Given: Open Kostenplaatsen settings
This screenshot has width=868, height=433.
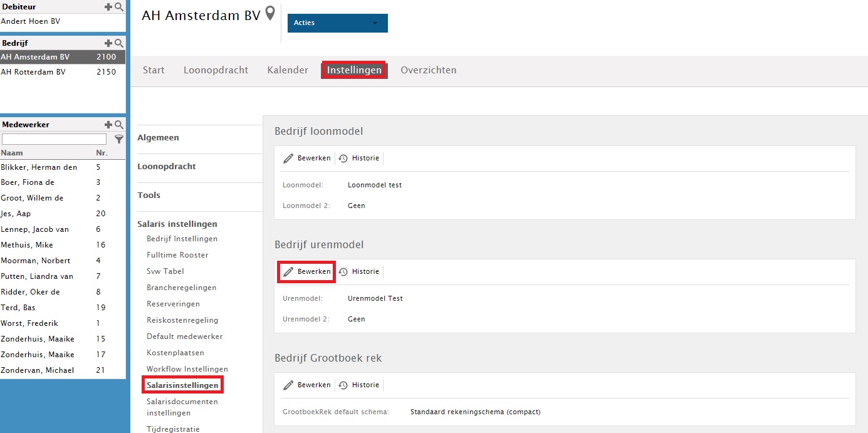Looking at the screenshot, I should click(x=175, y=353).
